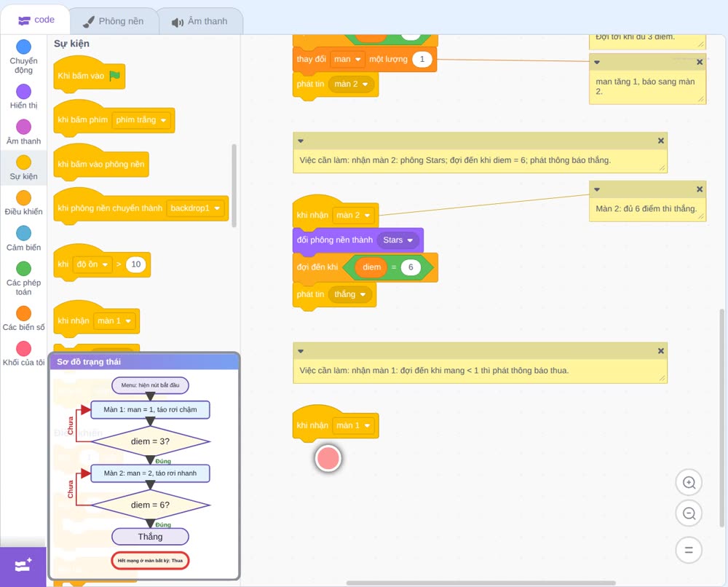Viewport: 728px width, 587px height.
Task: Click the value 10 in 'độ ồn' block
Action: click(136, 264)
